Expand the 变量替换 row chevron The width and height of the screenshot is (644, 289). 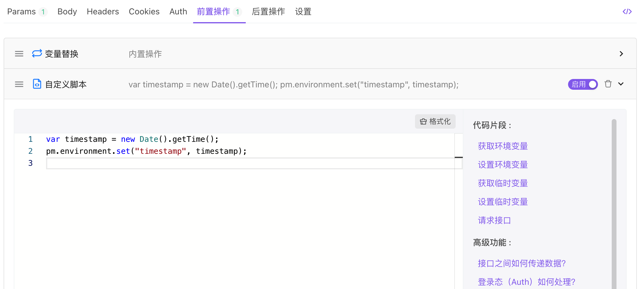(x=621, y=54)
